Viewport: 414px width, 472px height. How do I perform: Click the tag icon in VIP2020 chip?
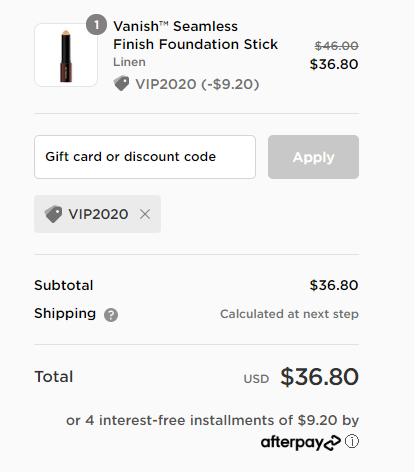pos(53,214)
